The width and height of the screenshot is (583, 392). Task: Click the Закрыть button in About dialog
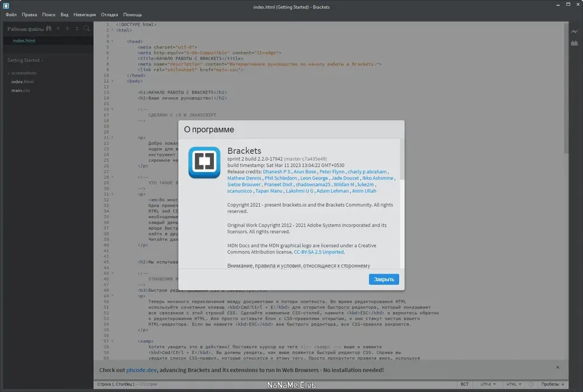[x=384, y=280]
